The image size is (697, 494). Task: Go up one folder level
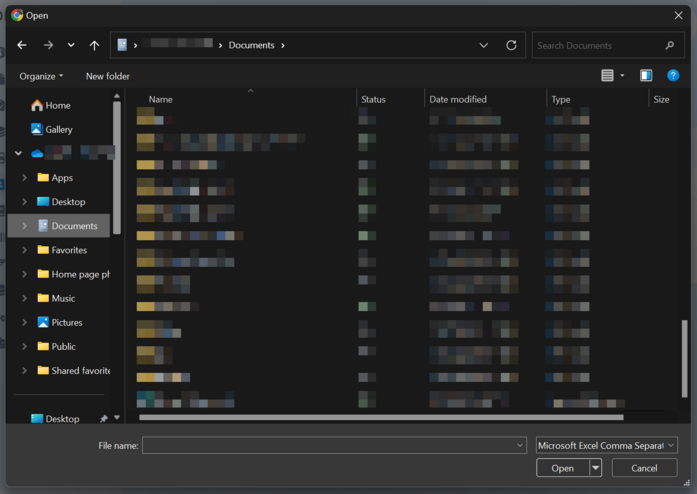(x=94, y=46)
